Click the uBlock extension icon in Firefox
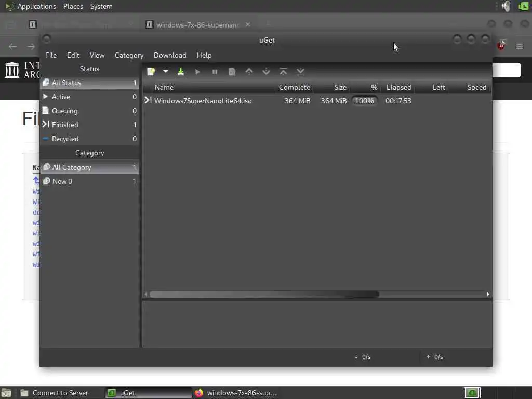The height and width of the screenshot is (399, 532). point(501,46)
